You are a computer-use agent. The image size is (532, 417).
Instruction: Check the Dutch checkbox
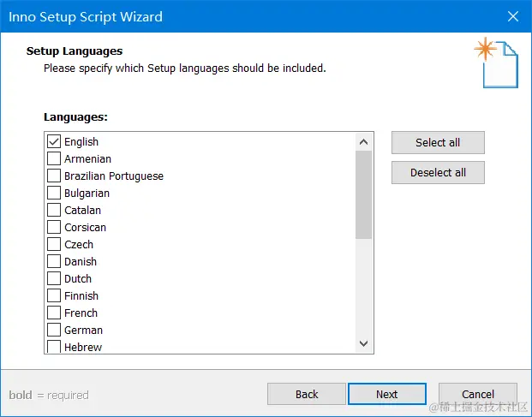point(54,278)
